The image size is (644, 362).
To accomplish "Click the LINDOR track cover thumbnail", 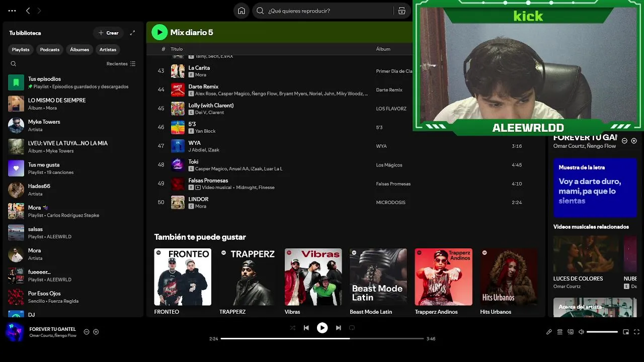I will pyautogui.click(x=178, y=203).
